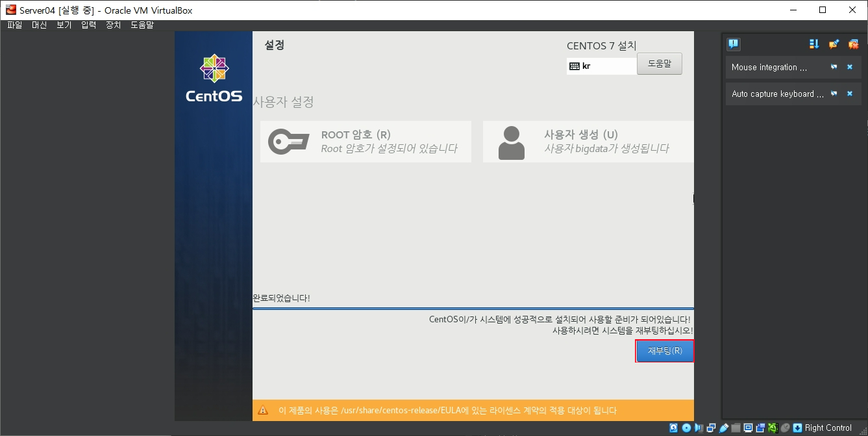
Task: Click the 재부팅(R) reboot button
Action: [665, 351]
